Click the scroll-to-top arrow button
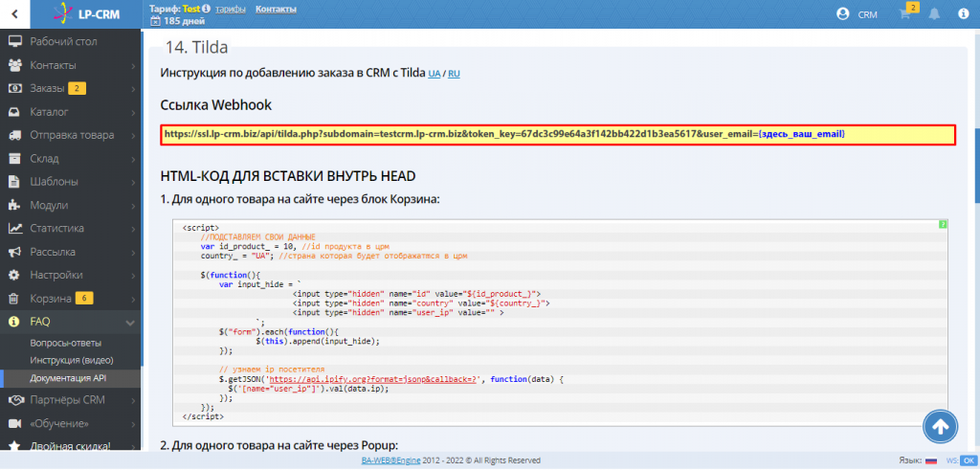This screenshot has width=980, height=471. (940, 426)
